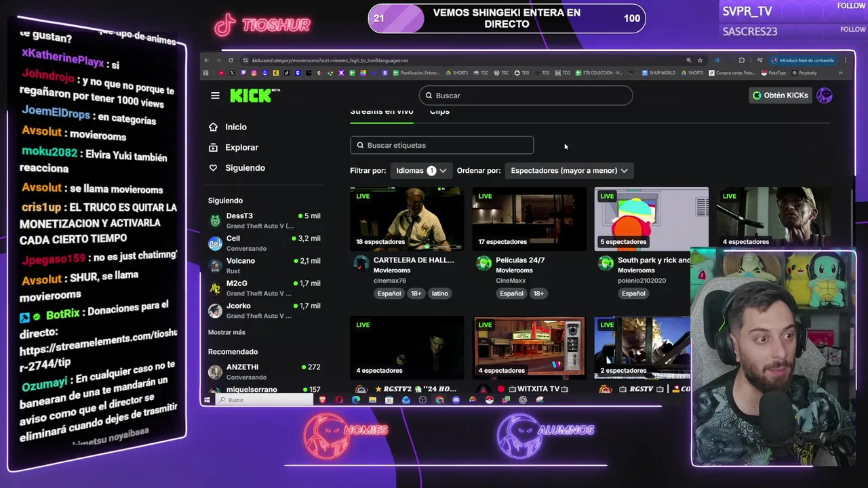The width and height of the screenshot is (868, 488).
Task: Click cinemax76 channel avatar
Action: point(361,264)
